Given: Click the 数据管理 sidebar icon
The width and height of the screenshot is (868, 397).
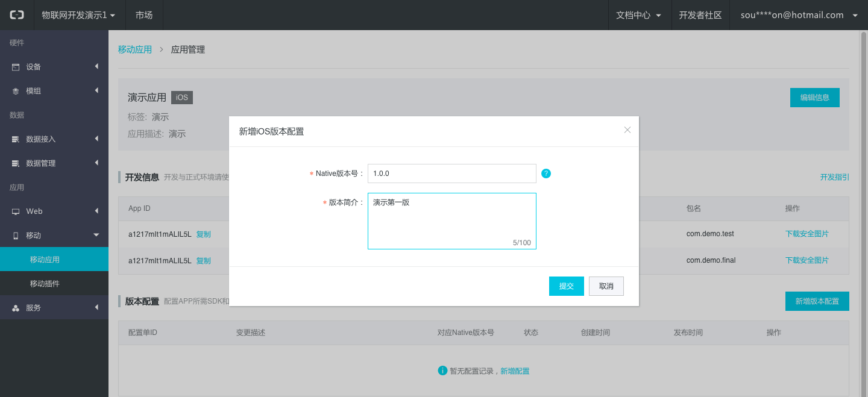Looking at the screenshot, I should point(16,163).
